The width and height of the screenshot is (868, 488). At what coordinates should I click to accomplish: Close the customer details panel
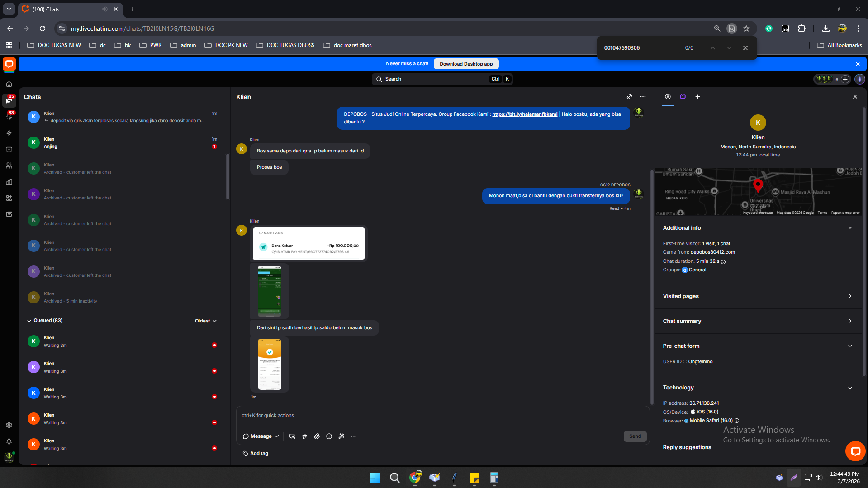(855, 97)
